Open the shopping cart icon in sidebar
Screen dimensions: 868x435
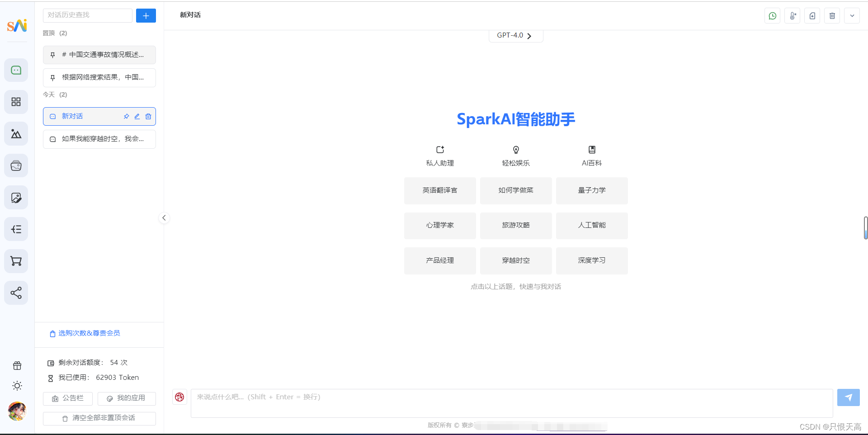coord(16,261)
